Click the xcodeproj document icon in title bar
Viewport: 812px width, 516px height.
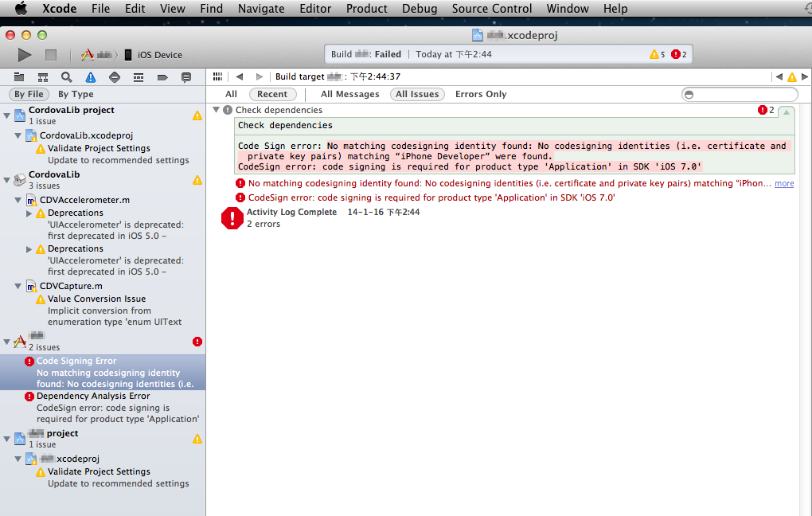tap(478, 35)
